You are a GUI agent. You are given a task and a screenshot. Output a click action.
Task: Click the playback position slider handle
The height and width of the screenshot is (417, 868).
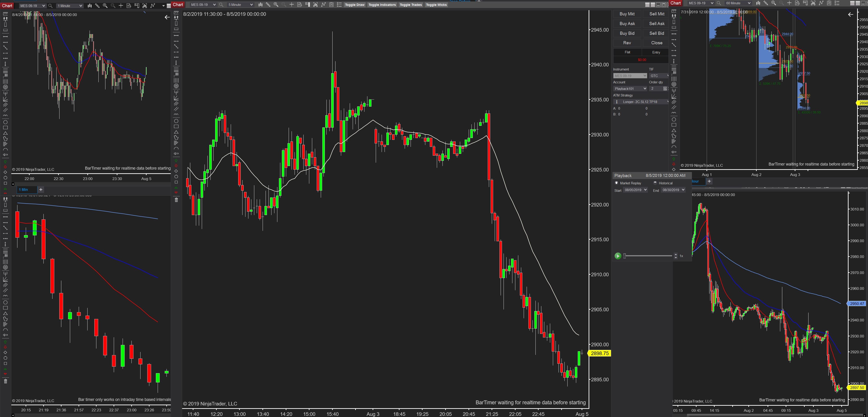(x=624, y=256)
